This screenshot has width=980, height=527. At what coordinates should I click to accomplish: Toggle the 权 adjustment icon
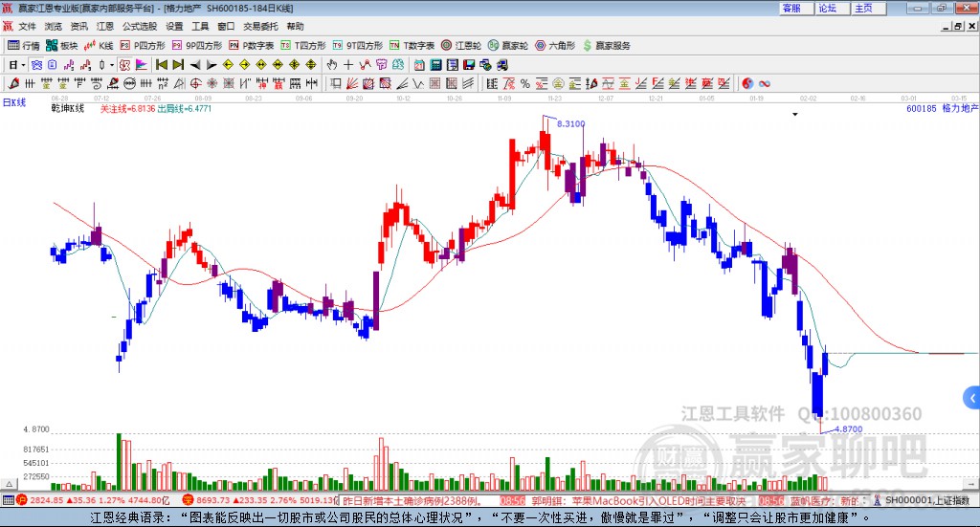125,65
